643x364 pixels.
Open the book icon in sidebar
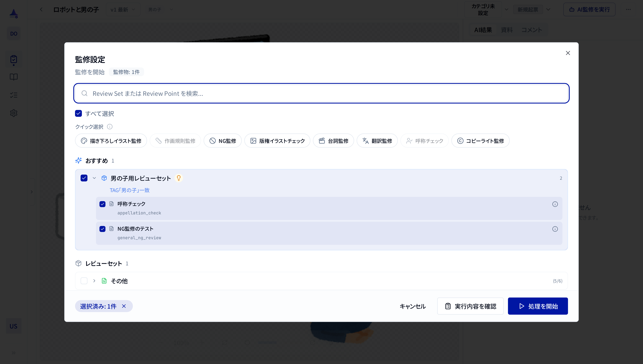click(x=14, y=77)
